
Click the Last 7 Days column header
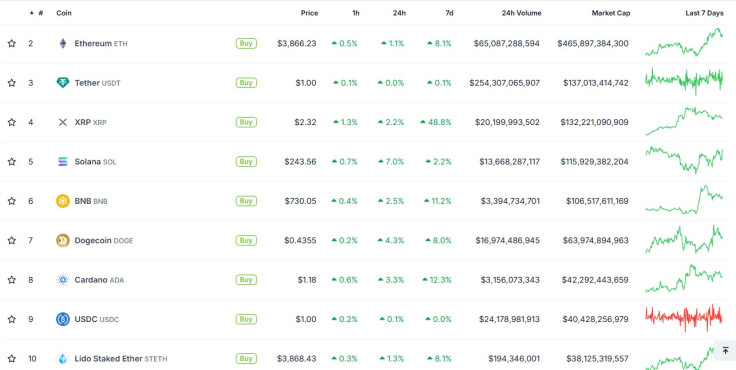tap(704, 13)
